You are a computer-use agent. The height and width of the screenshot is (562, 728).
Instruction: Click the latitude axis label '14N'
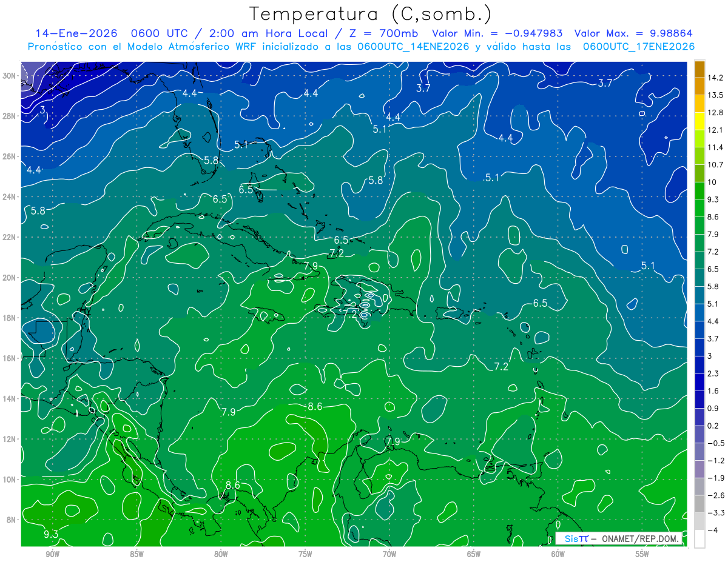(x=10, y=398)
